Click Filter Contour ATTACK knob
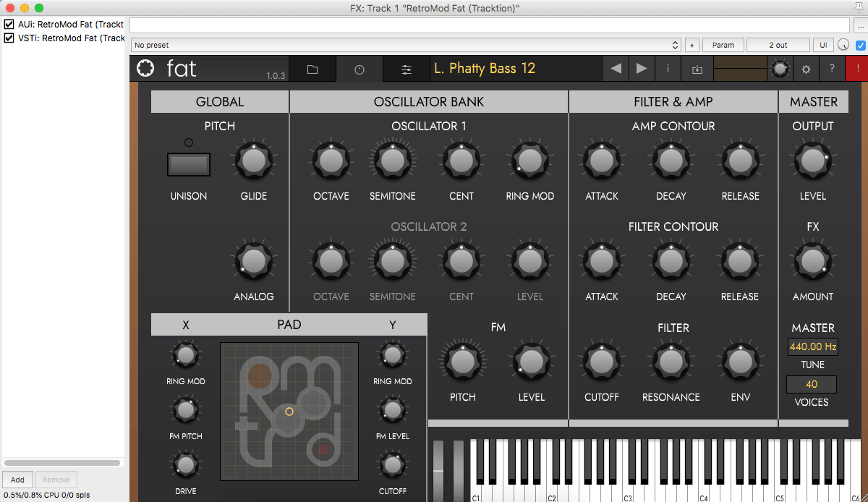 tap(601, 261)
